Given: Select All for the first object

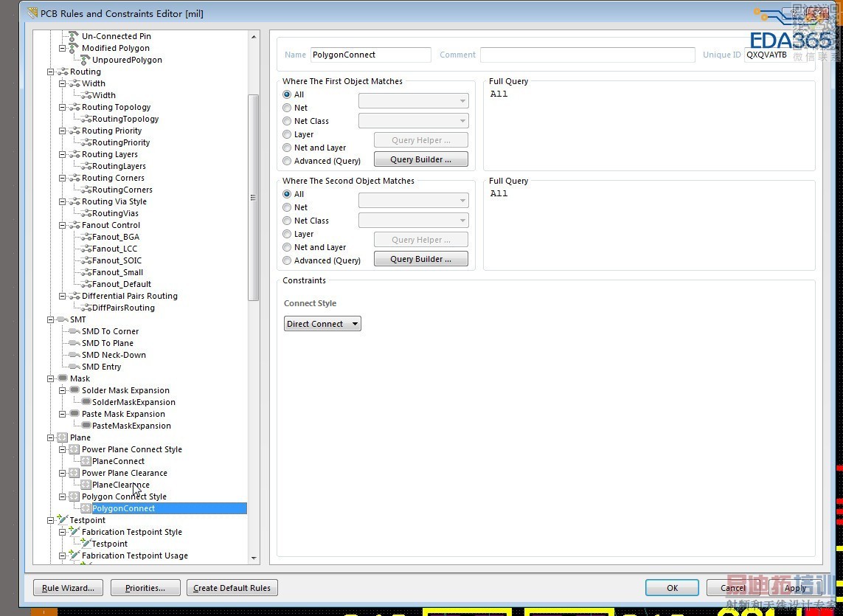Looking at the screenshot, I should 287,94.
